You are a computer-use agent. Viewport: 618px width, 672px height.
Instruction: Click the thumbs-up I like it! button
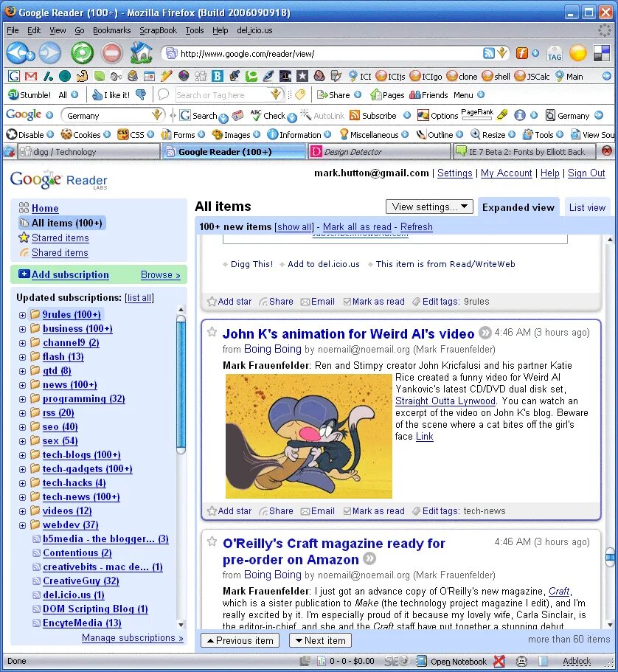[x=111, y=94]
